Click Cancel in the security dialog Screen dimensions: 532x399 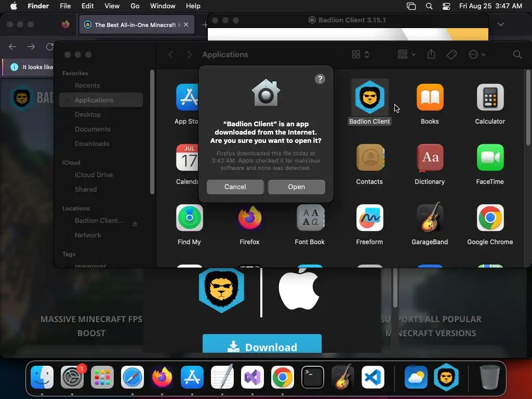(x=235, y=187)
